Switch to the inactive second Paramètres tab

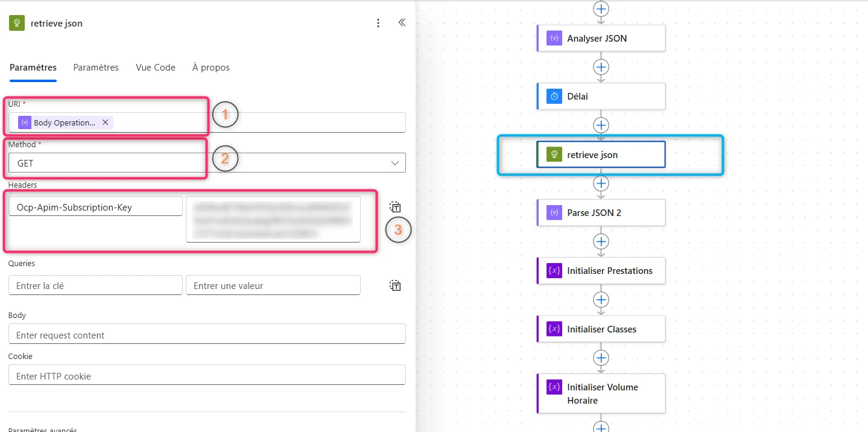point(96,68)
